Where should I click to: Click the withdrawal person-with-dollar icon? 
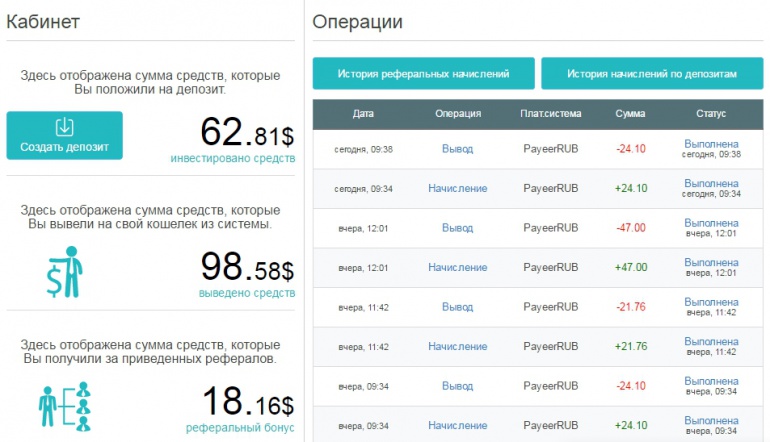point(66,270)
